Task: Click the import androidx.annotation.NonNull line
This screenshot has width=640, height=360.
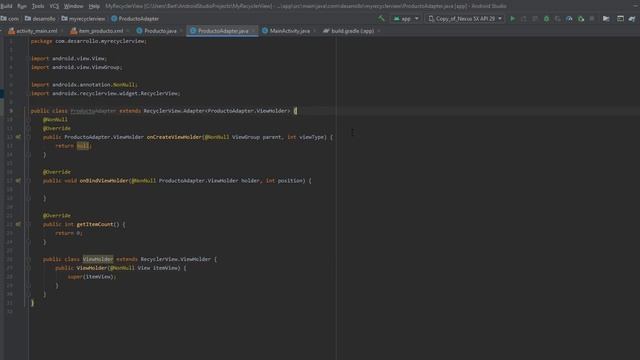Action: click(x=84, y=84)
